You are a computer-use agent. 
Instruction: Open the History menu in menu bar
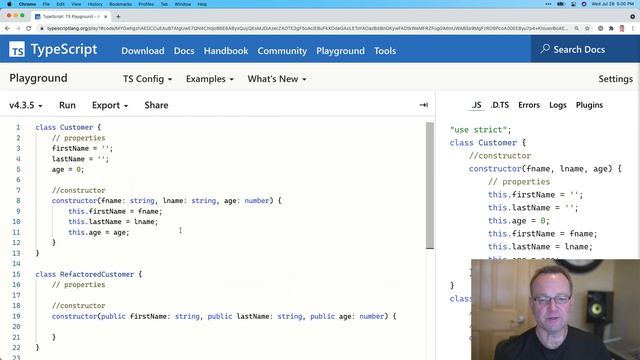pyautogui.click(x=95, y=4)
